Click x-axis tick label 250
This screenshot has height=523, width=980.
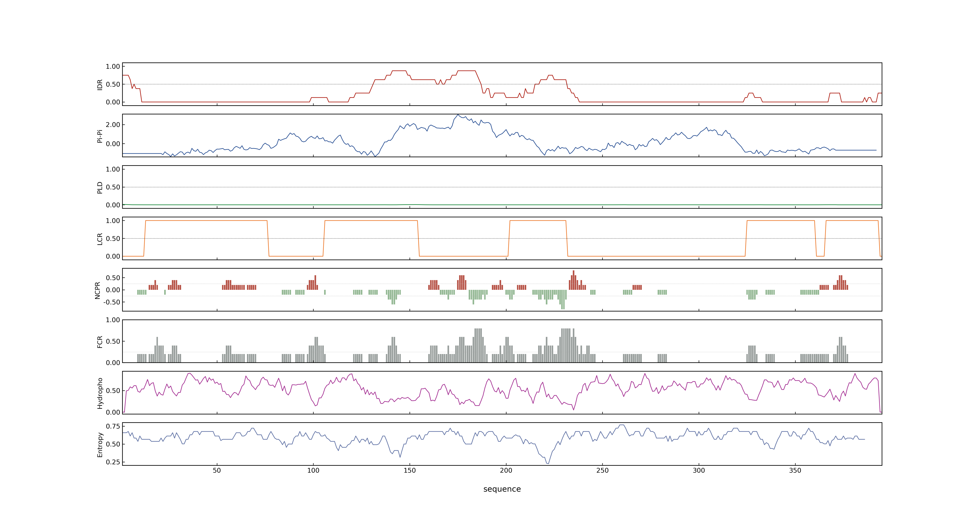click(x=602, y=470)
